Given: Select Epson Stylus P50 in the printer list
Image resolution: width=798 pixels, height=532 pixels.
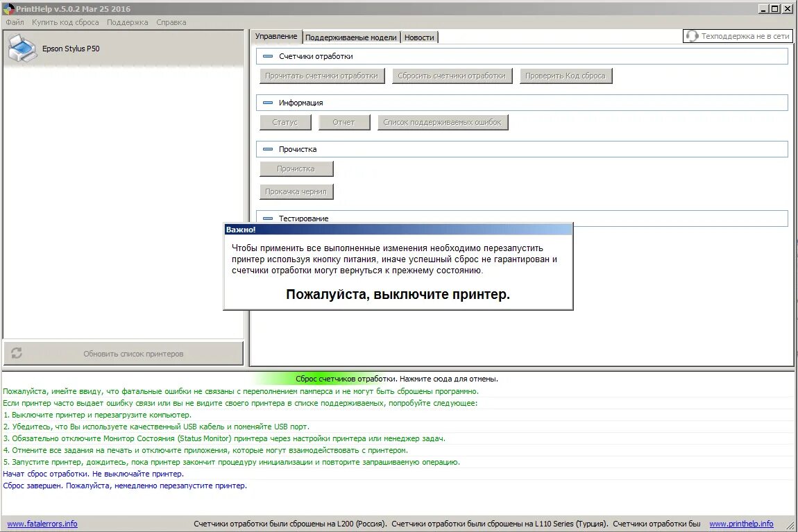Looking at the screenshot, I should pyautogui.click(x=123, y=49).
